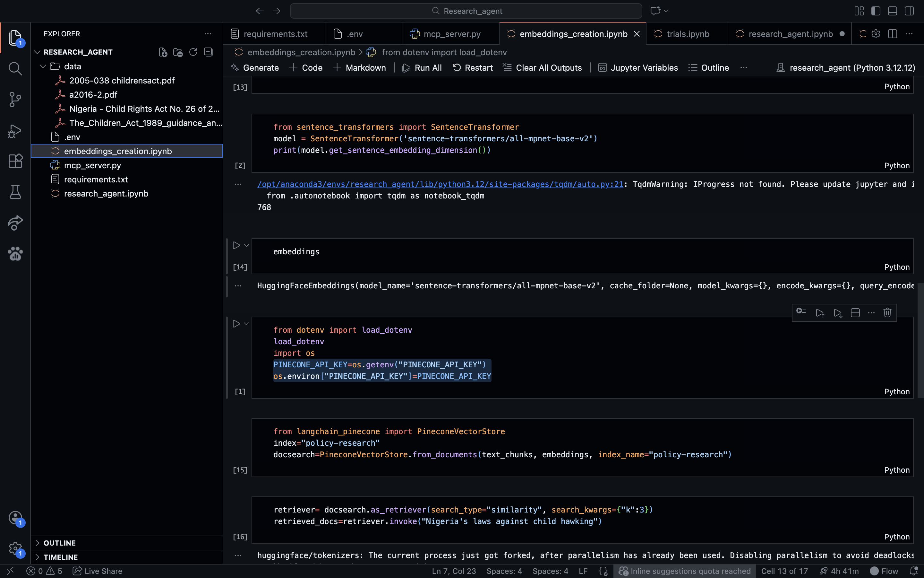Add a new Code cell
Viewport: 924px width, 578px height.
[x=306, y=68]
